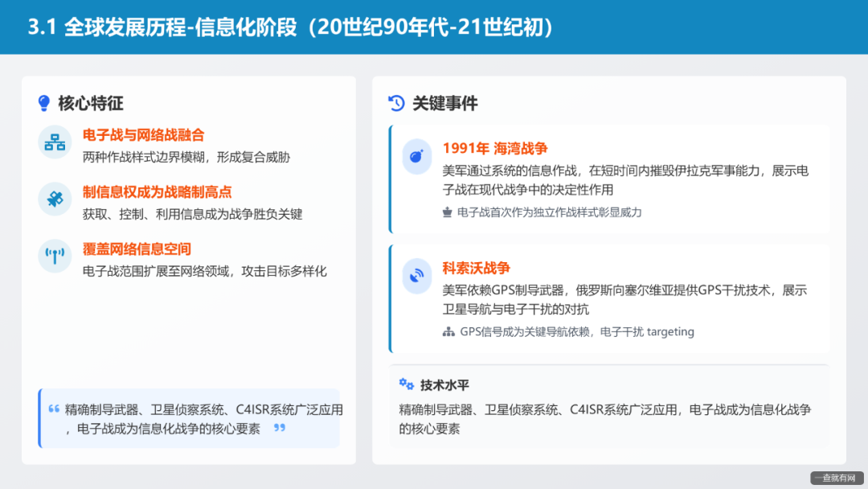Expand the 科索沃战争 event card
The image size is (868, 489).
tap(608, 298)
